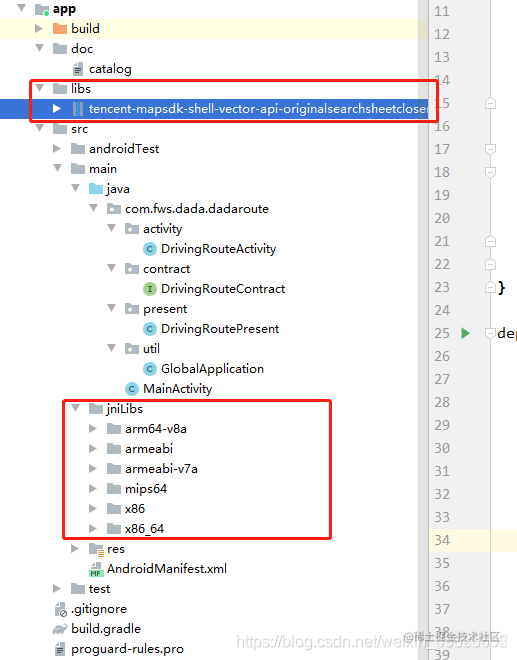Screen dimensions: 517x660
Task: Collapse the src folder arrow
Action: coord(40,128)
